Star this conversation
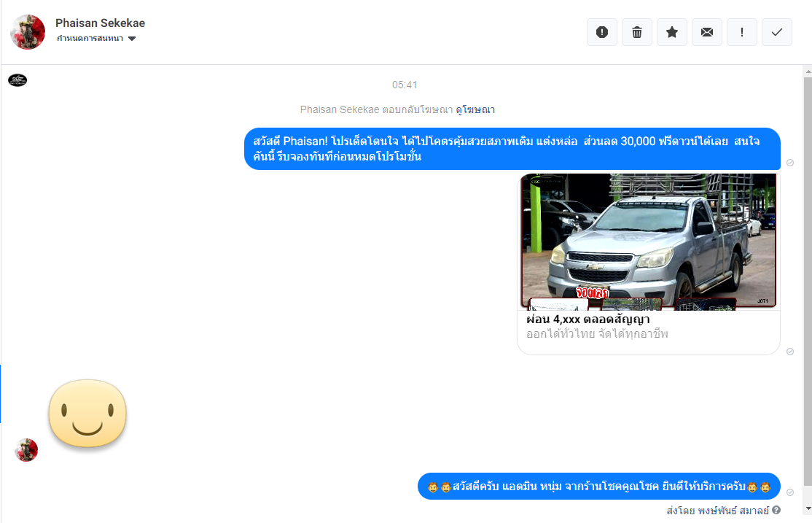 [x=671, y=32]
